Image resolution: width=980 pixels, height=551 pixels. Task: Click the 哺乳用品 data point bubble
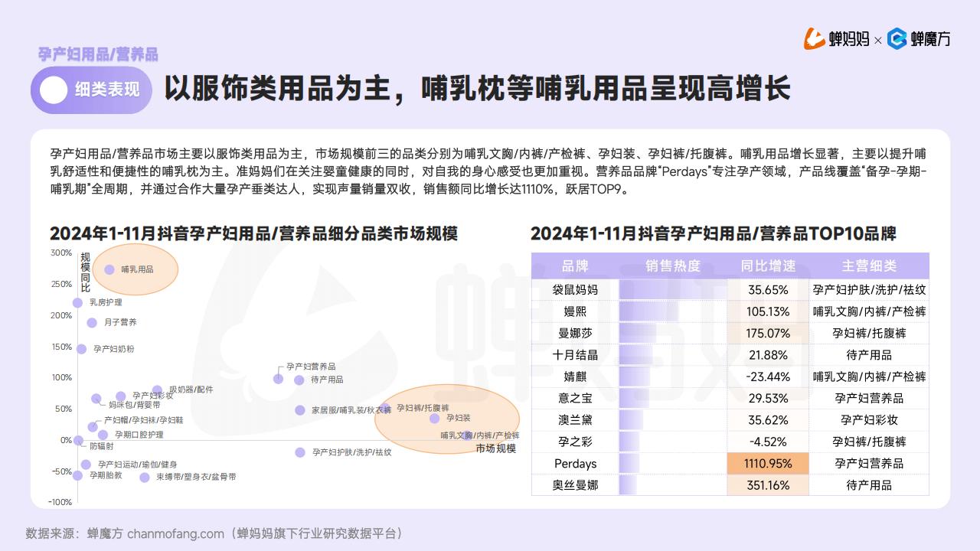click(109, 269)
